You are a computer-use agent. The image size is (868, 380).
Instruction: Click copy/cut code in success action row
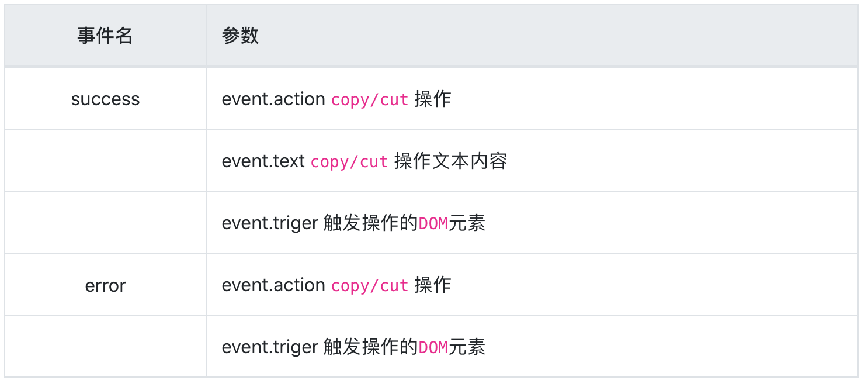[x=370, y=100]
